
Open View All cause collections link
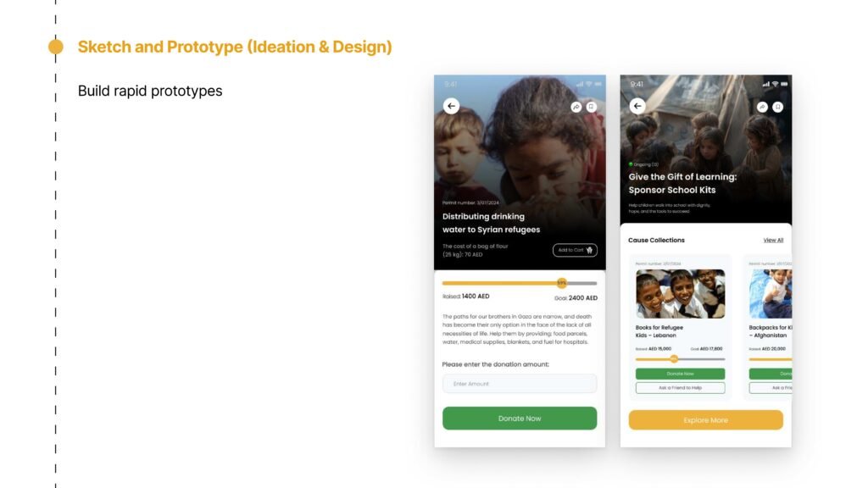coord(773,241)
